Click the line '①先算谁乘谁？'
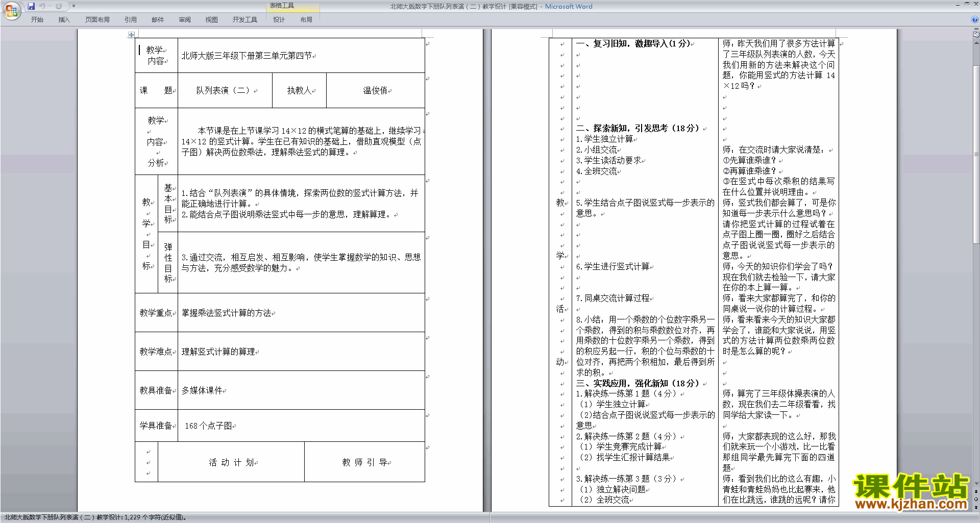The image size is (980, 523). [x=749, y=161]
